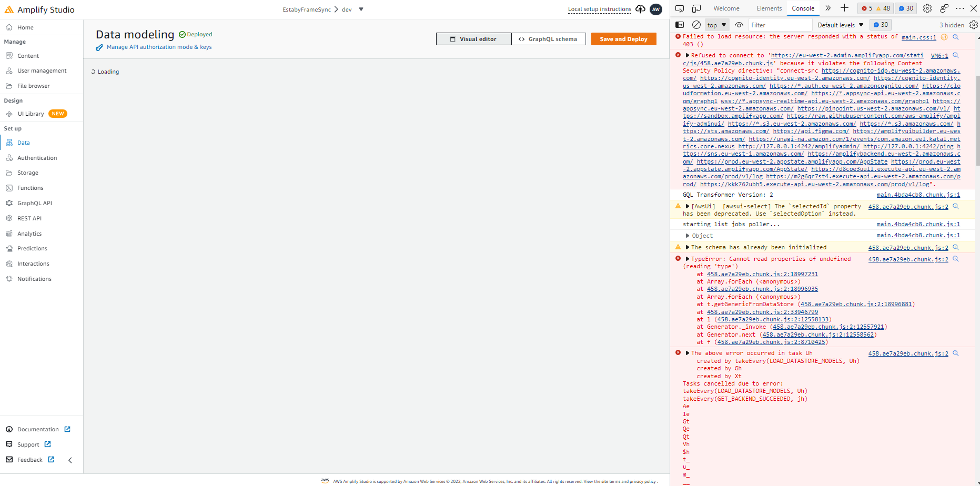Open the Local setup instructions link
Viewport: 980px width, 486px height.
599,9
